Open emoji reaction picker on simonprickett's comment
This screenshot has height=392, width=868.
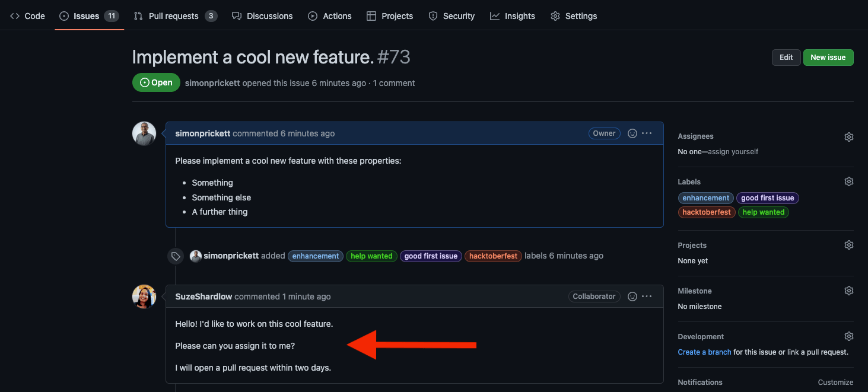point(632,133)
